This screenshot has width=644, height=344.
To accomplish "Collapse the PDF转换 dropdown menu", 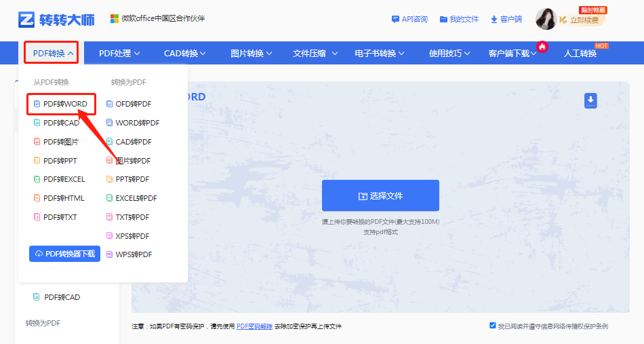I will (52, 53).
